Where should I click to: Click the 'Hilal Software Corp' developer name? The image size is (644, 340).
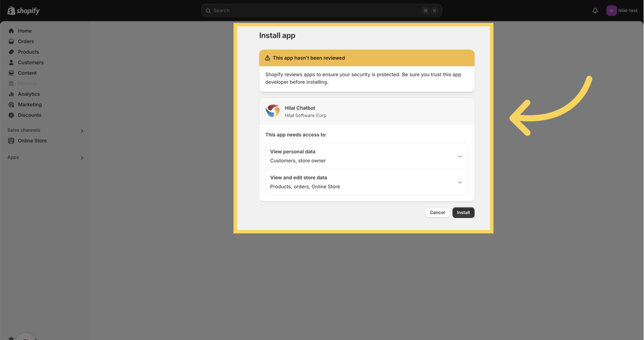point(305,115)
